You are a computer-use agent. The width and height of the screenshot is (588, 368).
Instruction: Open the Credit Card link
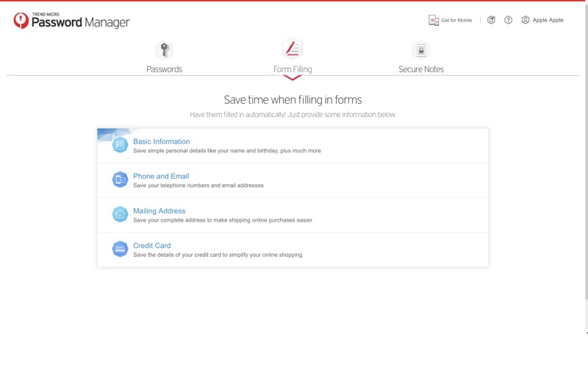(x=152, y=246)
